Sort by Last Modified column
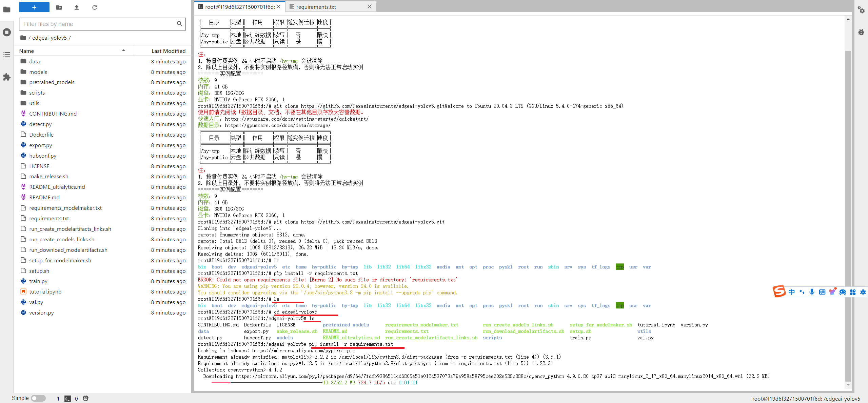The width and height of the screenshot is (868, 403). 168,51
